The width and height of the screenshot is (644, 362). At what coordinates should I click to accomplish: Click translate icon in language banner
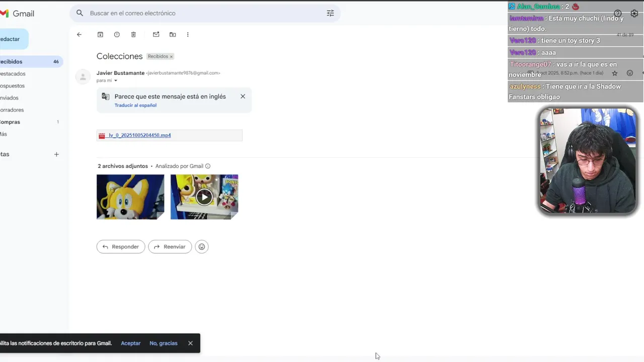[105, 97]
